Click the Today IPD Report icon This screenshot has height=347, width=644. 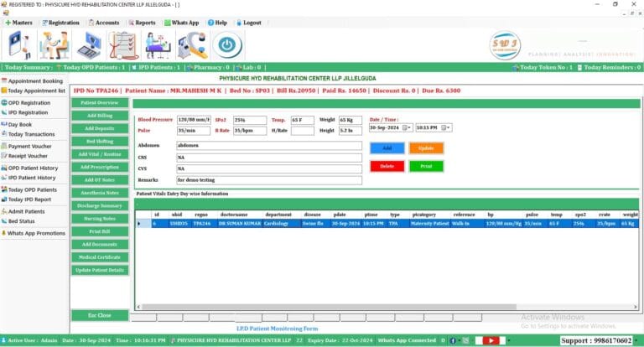point(4,199)
